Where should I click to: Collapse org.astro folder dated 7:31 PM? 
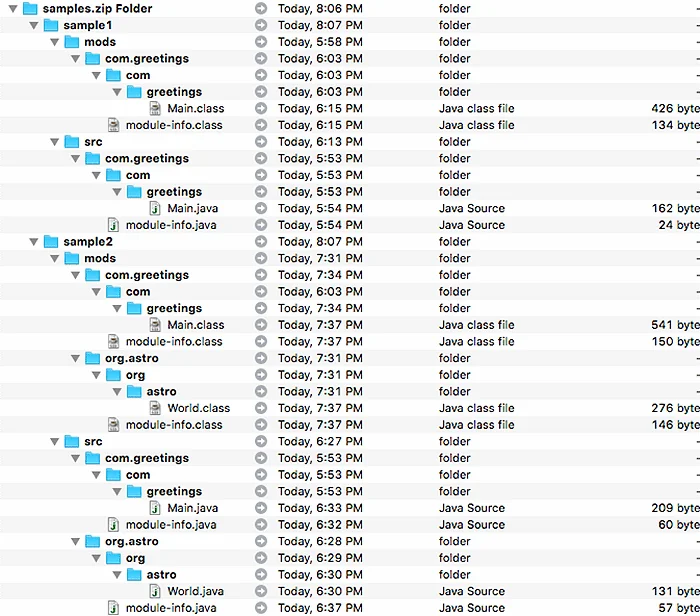[x=75, y=358]
